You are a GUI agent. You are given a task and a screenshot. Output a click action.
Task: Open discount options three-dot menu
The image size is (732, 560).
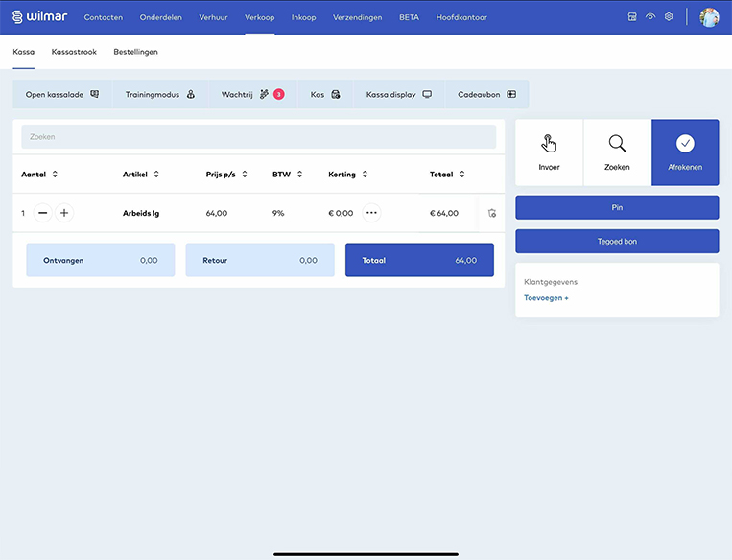[371, 213]
